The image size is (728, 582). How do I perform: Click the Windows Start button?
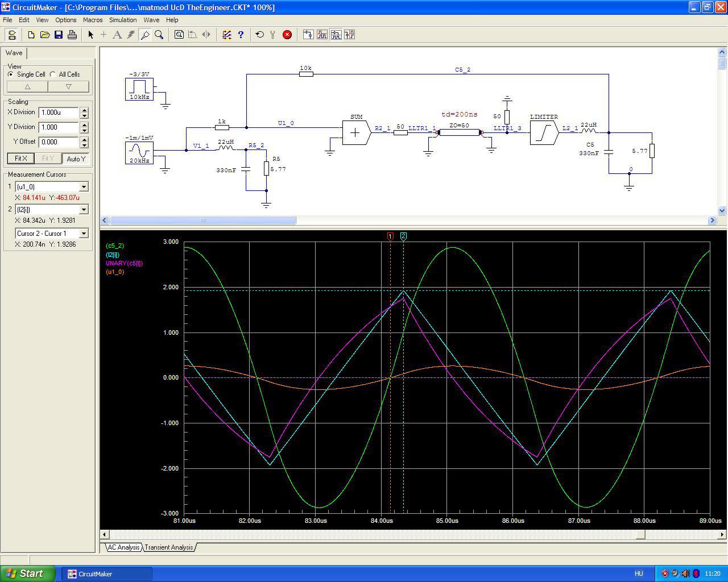pos(28,573)
